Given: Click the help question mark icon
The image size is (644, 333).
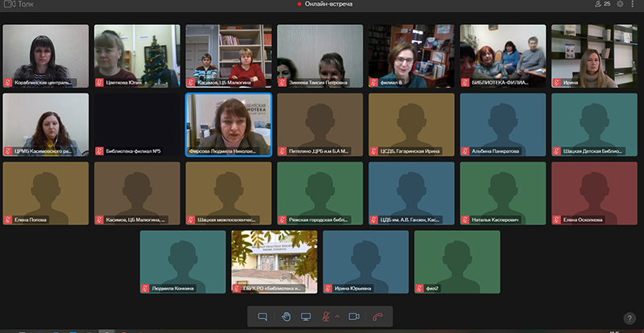Looking at the screenshot, I should pyautogui.click(x=630, y=319).
